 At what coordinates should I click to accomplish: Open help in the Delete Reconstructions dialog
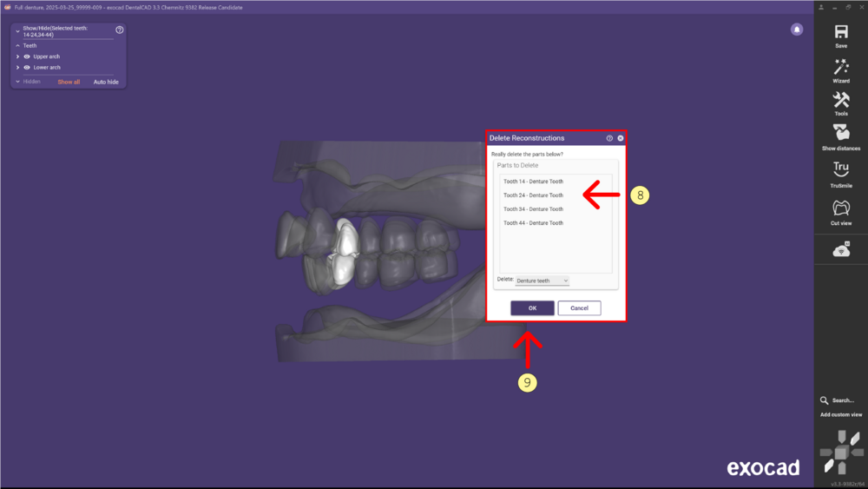[609, 138]
